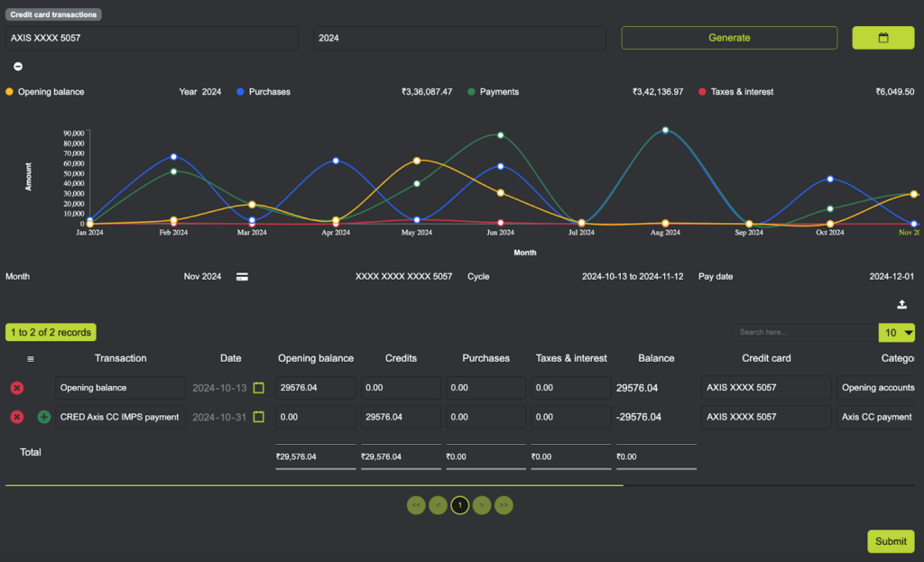Toggle the Payments legend series
The height and width of the screenshot is (562, 924).
tap(494, 92)
